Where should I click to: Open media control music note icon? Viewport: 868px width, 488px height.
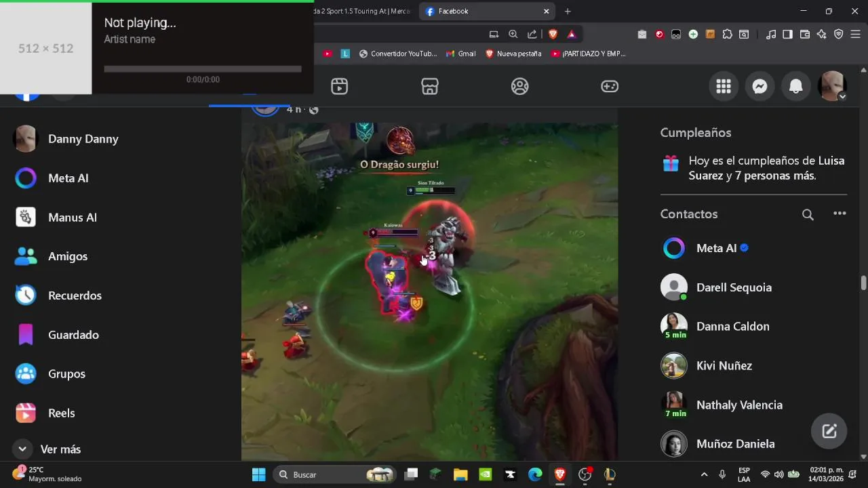click(x=771, y=34)
